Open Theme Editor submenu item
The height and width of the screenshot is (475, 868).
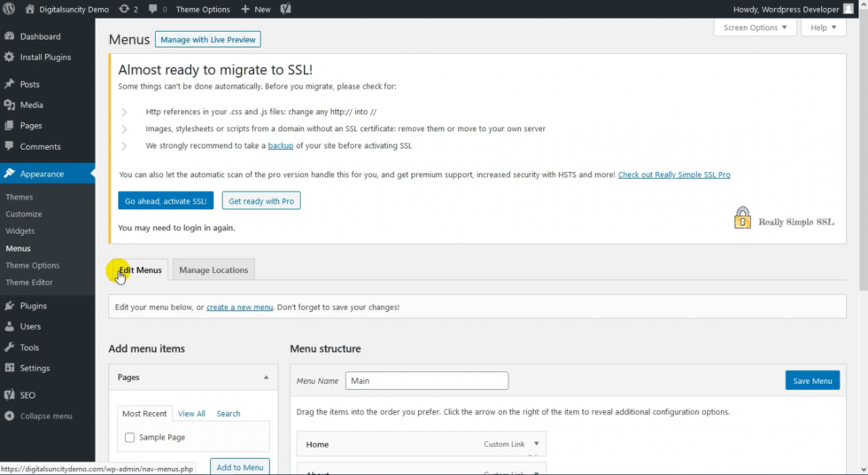coord(29,283)
